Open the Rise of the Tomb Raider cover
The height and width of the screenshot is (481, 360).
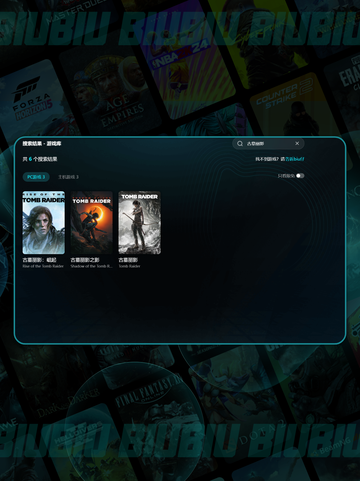44,223
